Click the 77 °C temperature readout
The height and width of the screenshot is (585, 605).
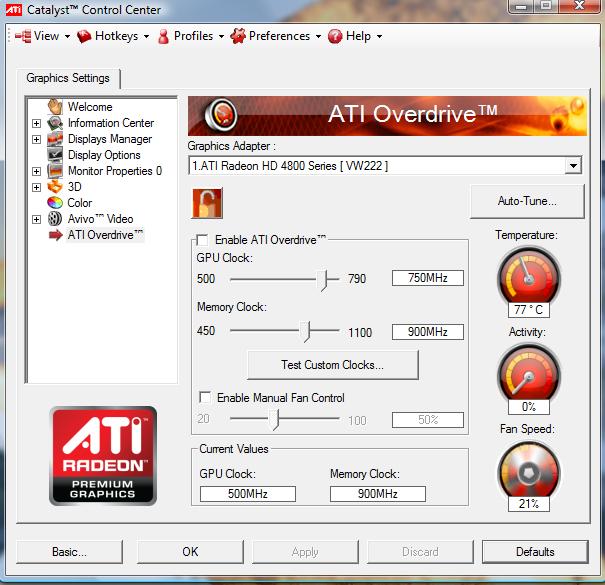pyautogui.click(x=529, y=309)
